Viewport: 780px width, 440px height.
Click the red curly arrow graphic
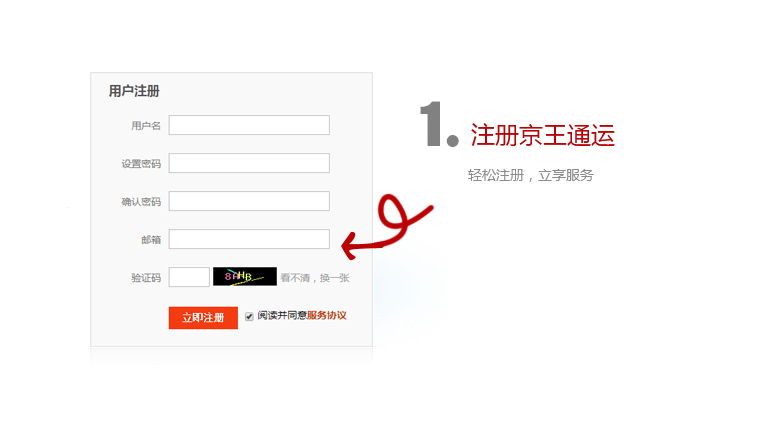pyautogui.click(x=388, y=227)
